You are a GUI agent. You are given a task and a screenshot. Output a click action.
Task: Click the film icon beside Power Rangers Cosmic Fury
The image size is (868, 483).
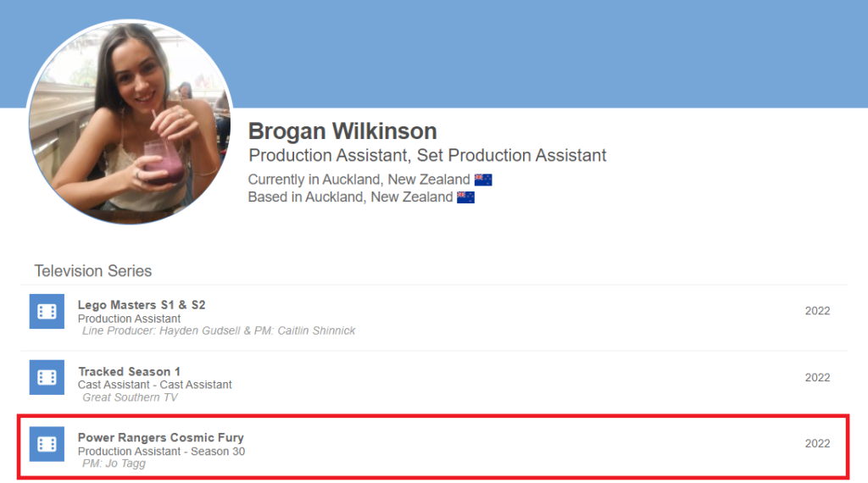(47, 444)
